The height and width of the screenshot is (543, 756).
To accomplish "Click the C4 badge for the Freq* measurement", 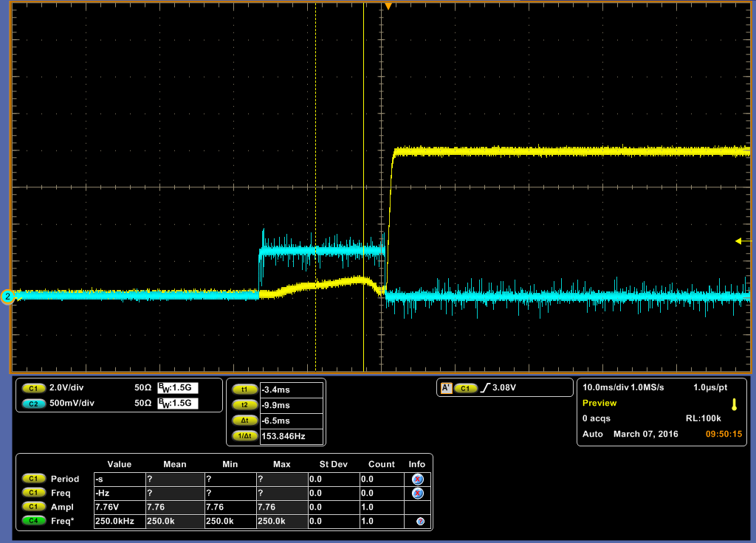I will coord(32,522).
